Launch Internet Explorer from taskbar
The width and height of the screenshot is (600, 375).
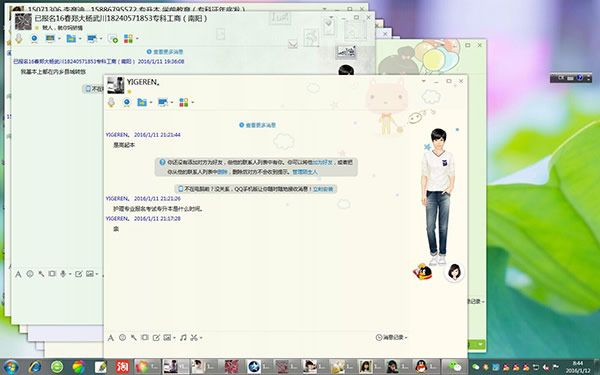35,367
